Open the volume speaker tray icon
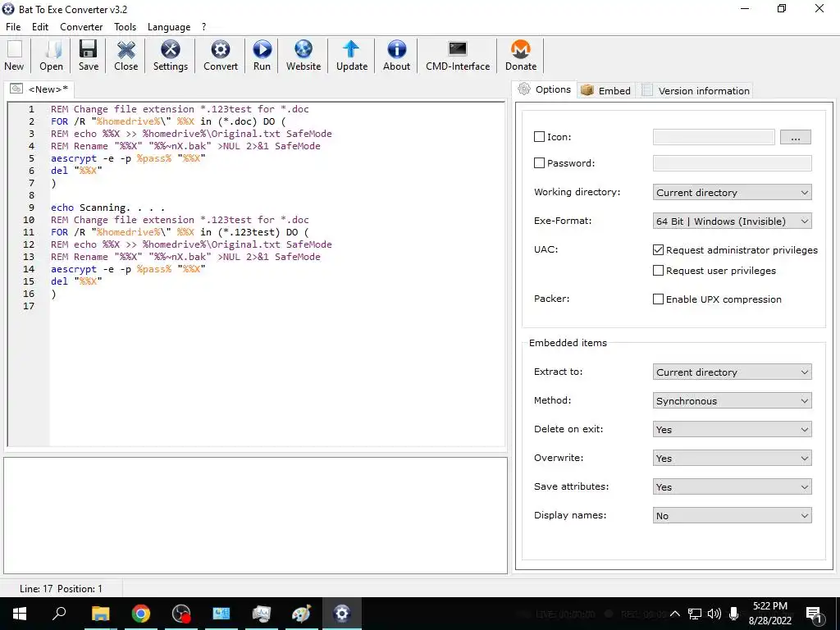Viewport: 840px width, 630px height. pyautogui.click(x=714, y=614)
